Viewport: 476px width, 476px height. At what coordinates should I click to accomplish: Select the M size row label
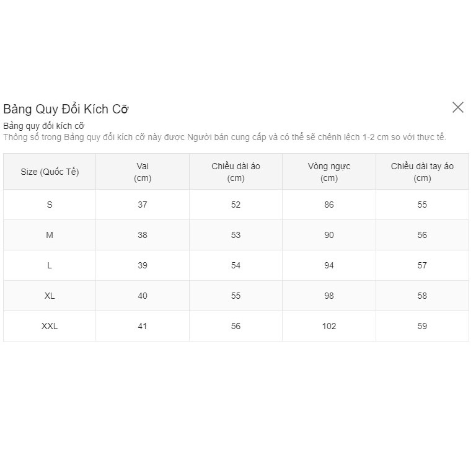50,235
